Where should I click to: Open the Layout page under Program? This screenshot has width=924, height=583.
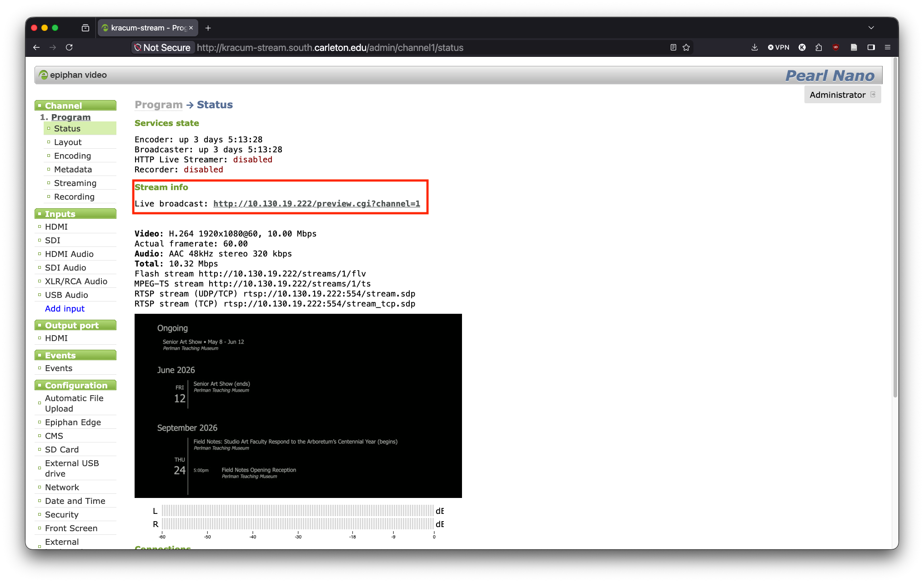(68, 142)
